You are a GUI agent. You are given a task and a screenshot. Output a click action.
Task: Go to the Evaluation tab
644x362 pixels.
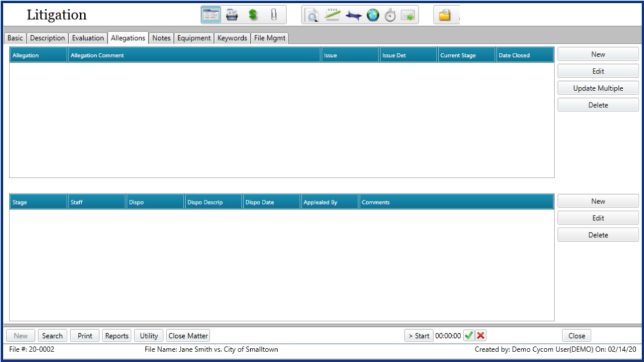88,38
